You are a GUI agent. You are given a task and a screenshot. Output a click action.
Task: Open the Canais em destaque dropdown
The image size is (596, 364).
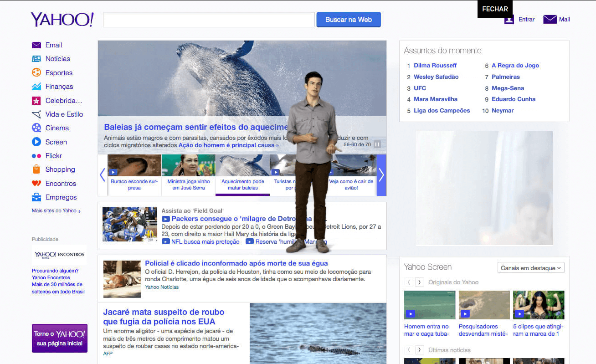click(531, 268)
